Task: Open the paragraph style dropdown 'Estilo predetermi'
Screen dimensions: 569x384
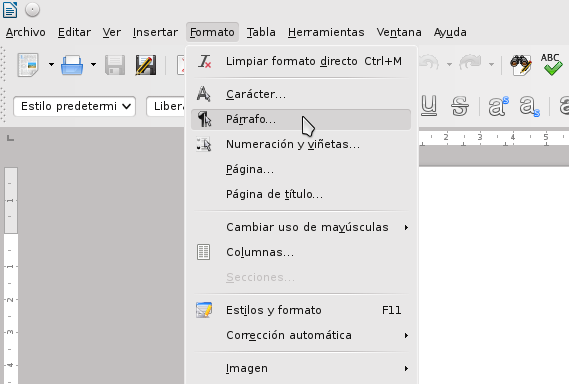Action: (x=74, y=106)
